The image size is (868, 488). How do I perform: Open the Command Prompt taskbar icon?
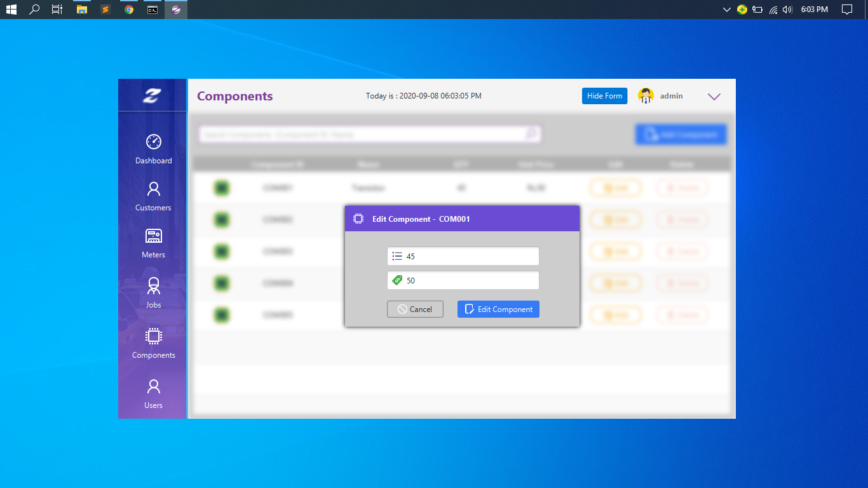tap(153, 10)
